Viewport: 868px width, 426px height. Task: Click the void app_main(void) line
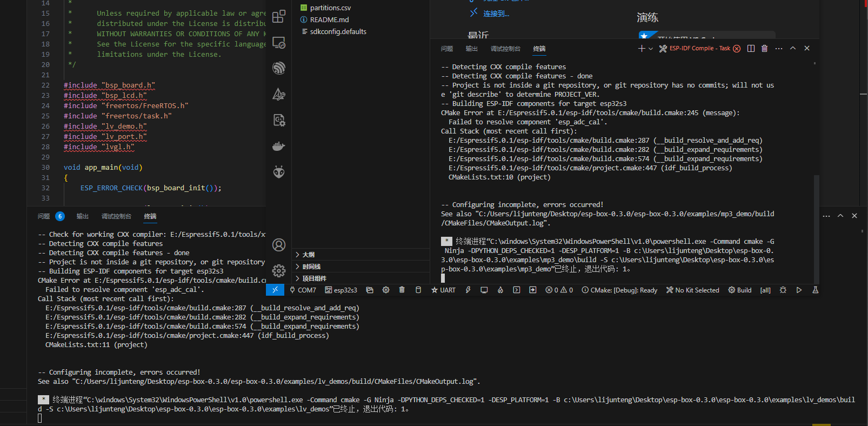(x=103, y=167)
